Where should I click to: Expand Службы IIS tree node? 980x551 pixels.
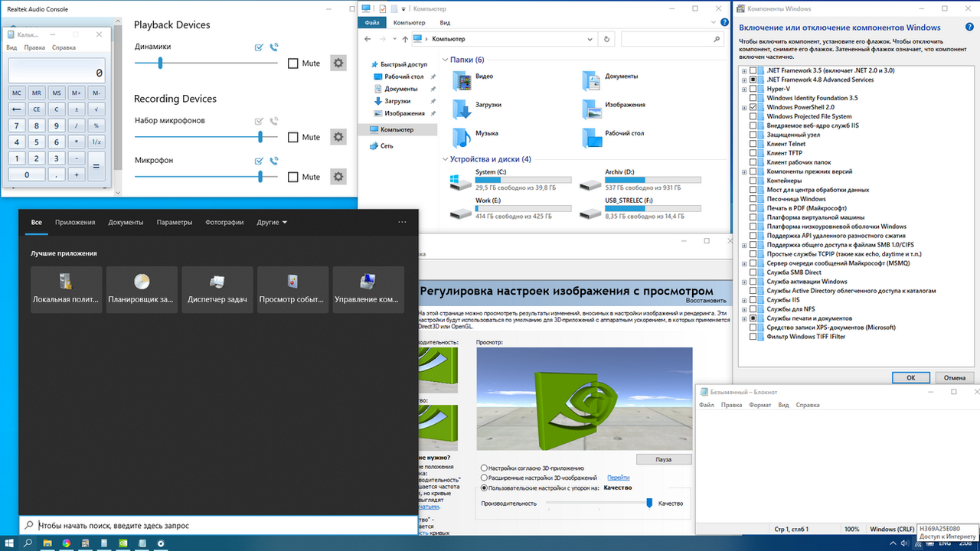click(744, 300)
